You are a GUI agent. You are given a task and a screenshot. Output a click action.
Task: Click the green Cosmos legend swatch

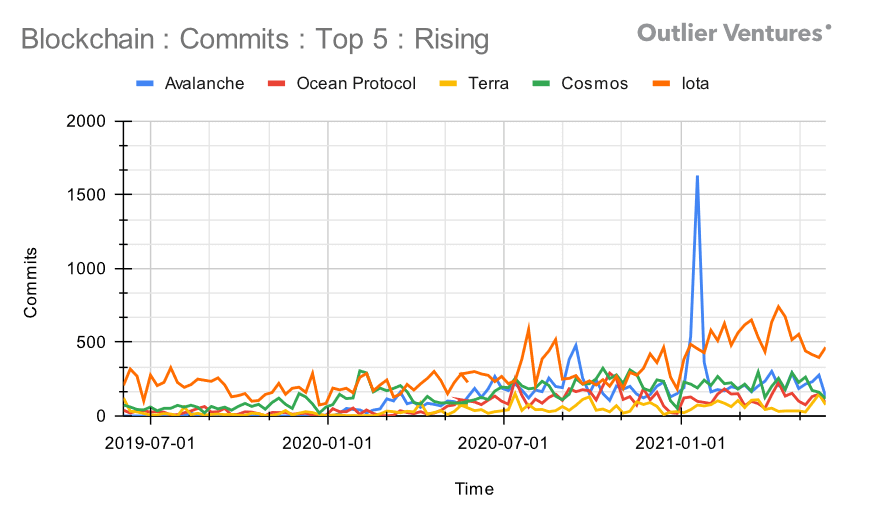coord(541,84)
